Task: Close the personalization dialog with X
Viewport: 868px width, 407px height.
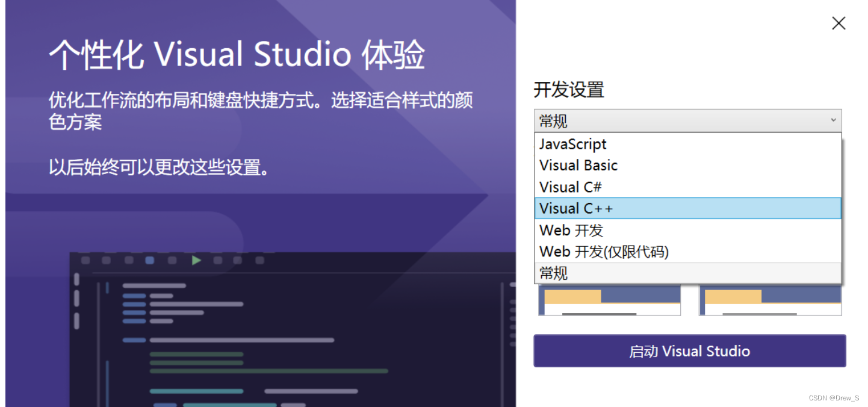Action: (839, 23)
